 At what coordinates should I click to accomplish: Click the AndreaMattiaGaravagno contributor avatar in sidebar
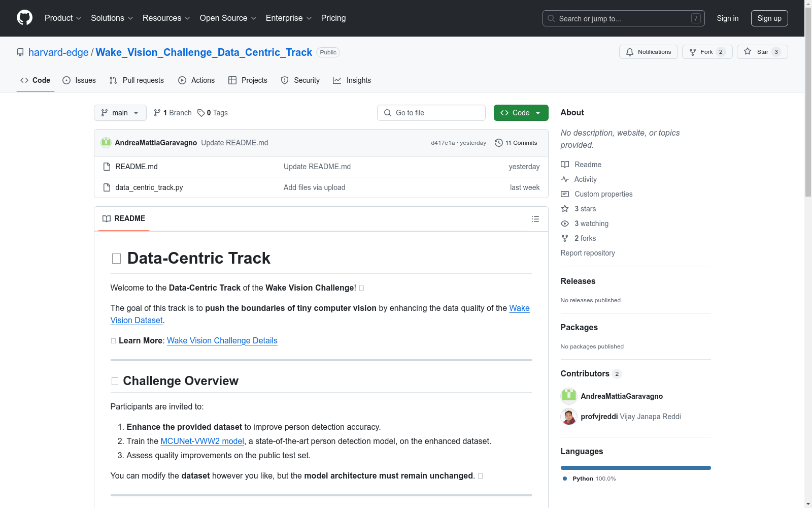click(569, 396)
